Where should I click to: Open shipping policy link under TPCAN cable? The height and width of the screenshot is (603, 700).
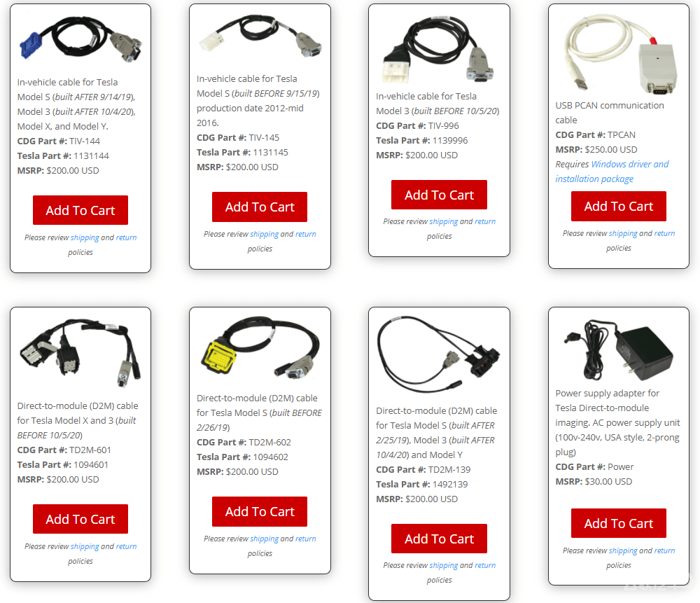[623, 234]
